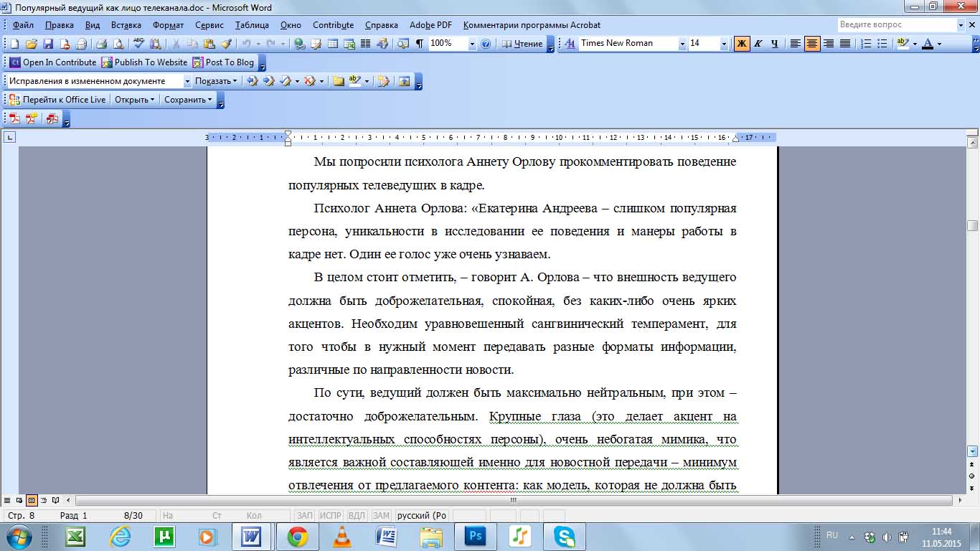Open the "Правка" menu
The height and width of the screenshot is (551, 980).
point(59,25)
